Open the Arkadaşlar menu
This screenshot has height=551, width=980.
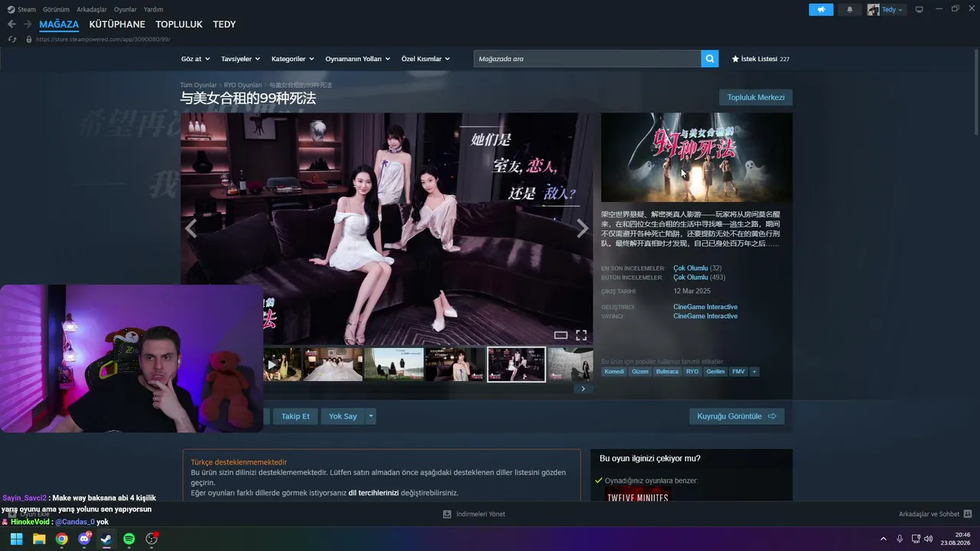pyautogui.click(x=92, y=10)
